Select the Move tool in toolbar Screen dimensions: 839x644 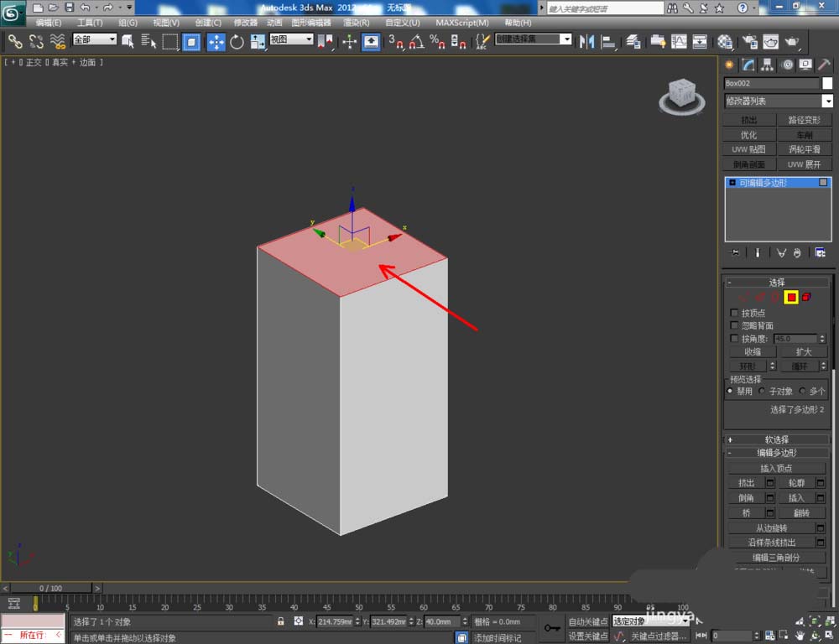point(216,41)
